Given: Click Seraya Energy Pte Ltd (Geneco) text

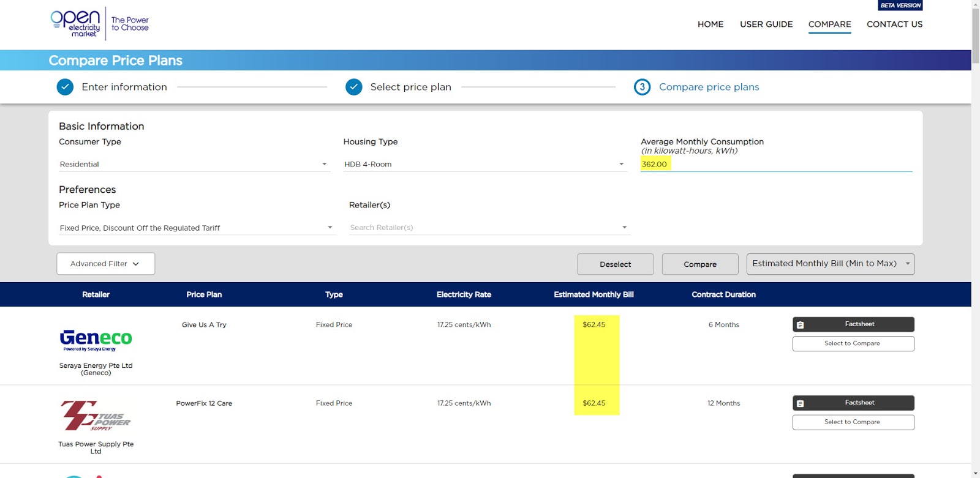Looking at the screenshot, I should coord(96,369).
